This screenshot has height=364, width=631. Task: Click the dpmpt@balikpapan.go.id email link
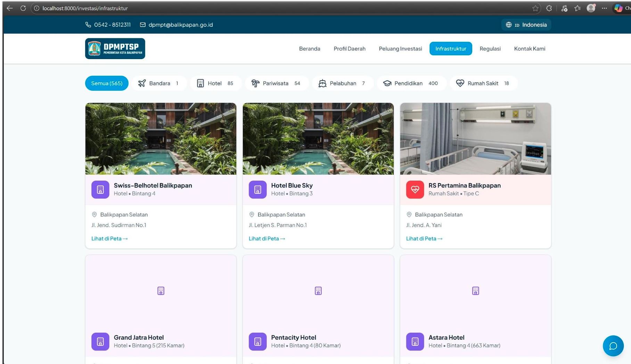click(181, 25)
